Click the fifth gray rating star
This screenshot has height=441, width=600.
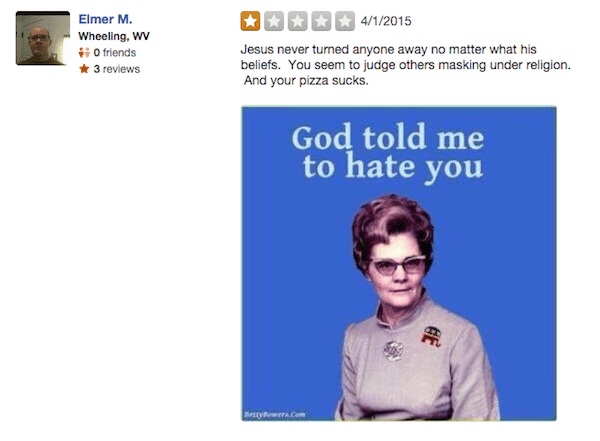[x=346, y=20]
